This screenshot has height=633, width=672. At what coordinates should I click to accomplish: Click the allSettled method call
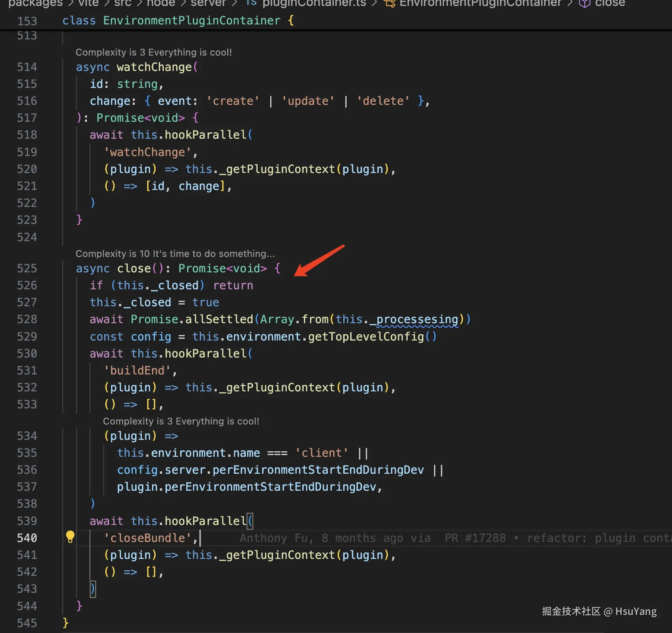pos(219,319)
